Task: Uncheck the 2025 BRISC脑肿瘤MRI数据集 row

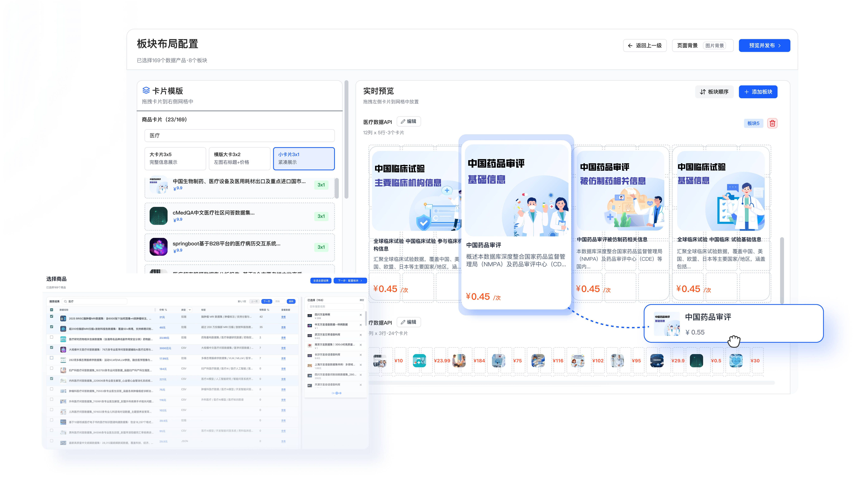Action: (x=52, y=316)
